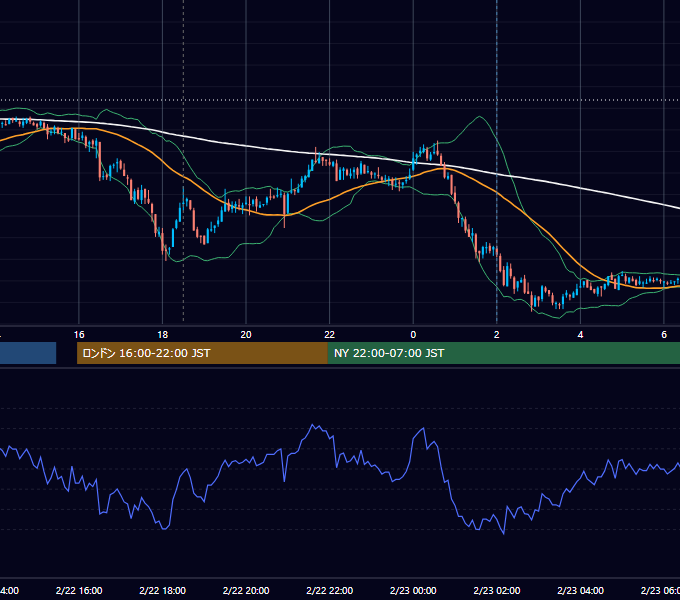The width and height of the screenshot is (680, 600).
Task: Click the hour label 18 on price chart axis
Action: tap(163, 335)
